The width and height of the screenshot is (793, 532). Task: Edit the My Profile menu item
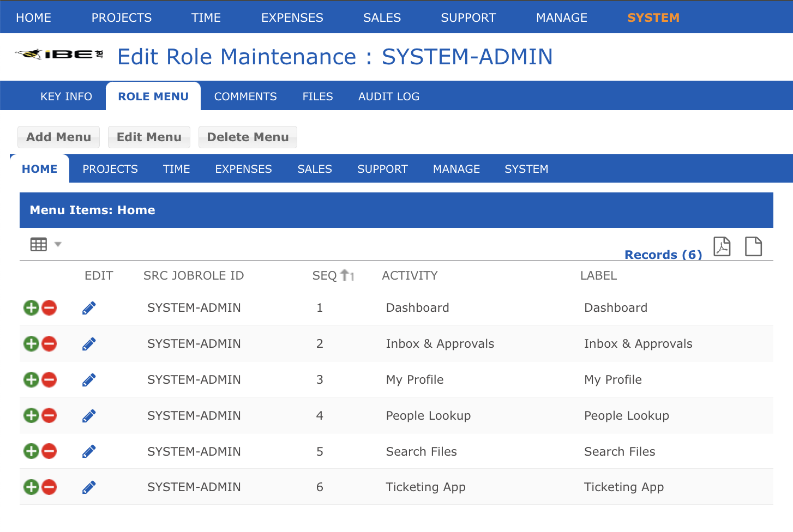tap(89, 380)
